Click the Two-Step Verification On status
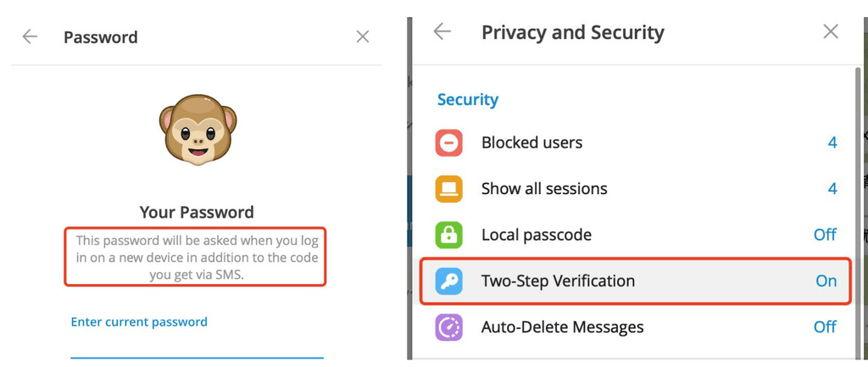Viewport: 868px width, 367px height. click(x=826, y=281)
